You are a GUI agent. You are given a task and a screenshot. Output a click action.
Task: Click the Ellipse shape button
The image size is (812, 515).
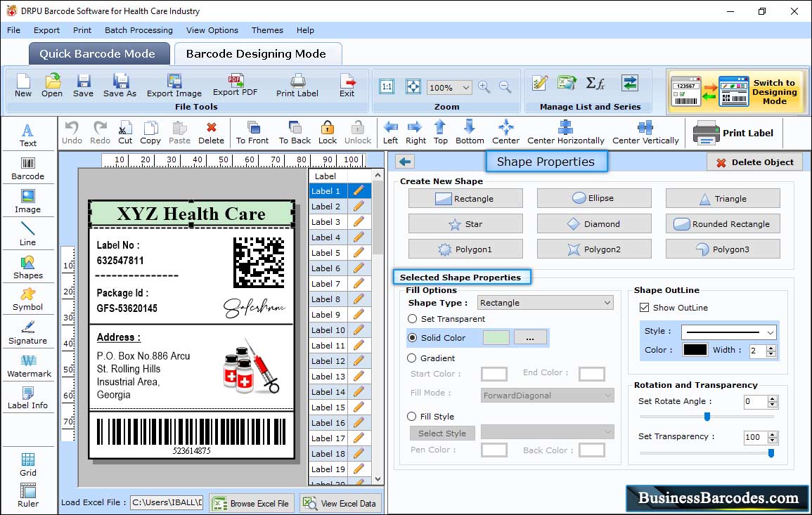593,198
